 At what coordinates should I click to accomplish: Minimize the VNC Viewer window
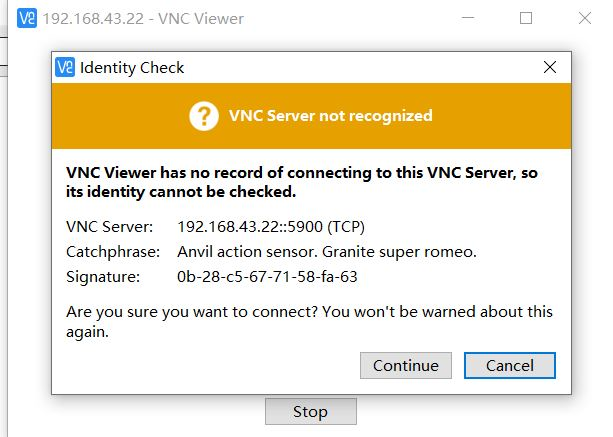(x=468, y=18)
